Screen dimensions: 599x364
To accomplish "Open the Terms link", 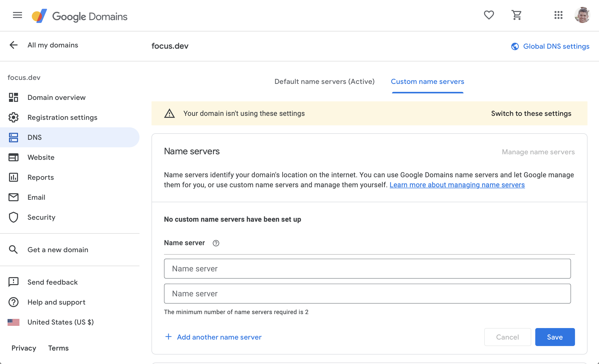I will (x=58, y=348).
